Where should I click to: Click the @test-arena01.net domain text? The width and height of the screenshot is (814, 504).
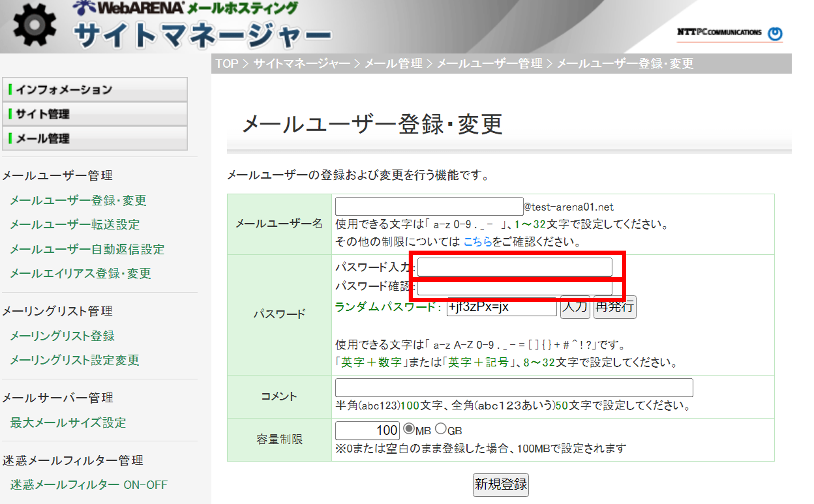pos(568,207)
